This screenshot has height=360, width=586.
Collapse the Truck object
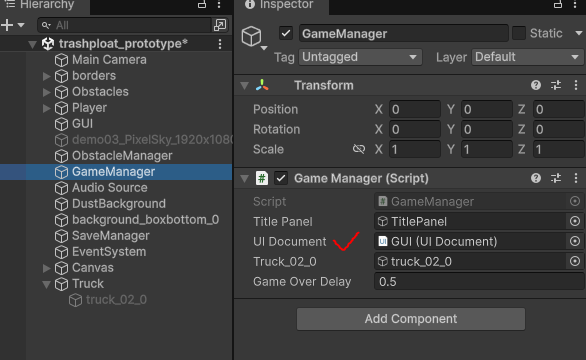coord(46,284)
